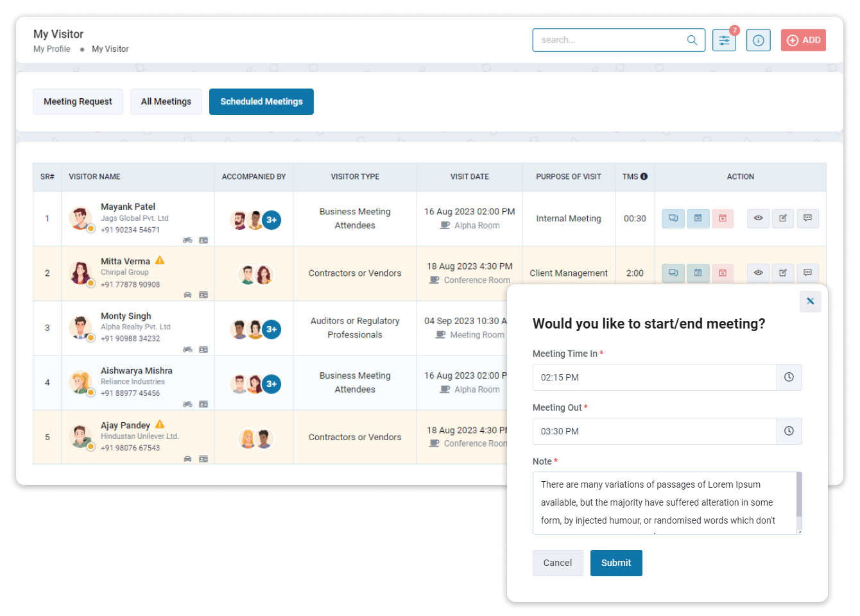Edit Aishwarya Mishra's visitor record
860x616 pixels.
[783, 382]
